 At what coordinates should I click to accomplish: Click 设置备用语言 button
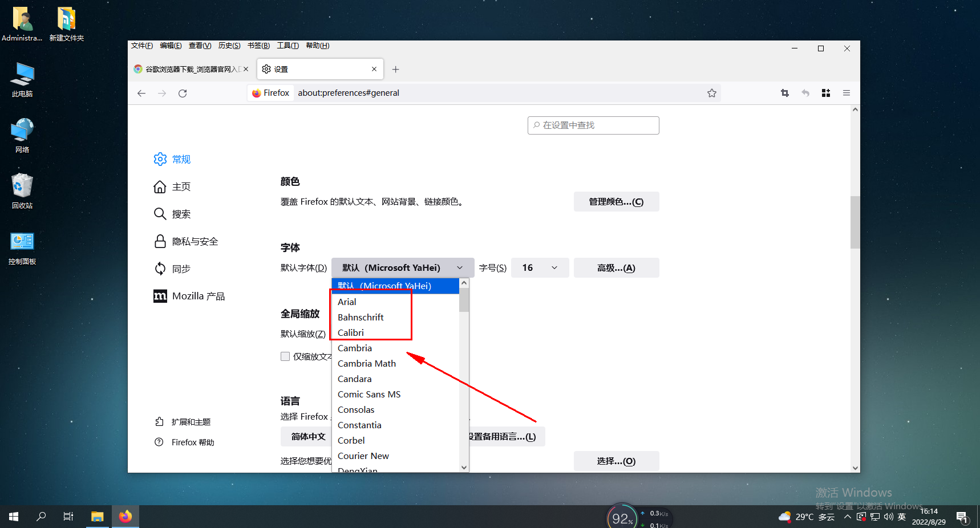[x=507, y=437]
